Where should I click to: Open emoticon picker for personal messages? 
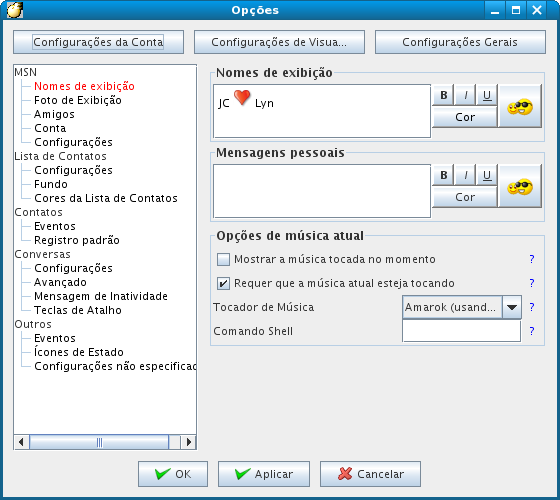tap(520, 186)
